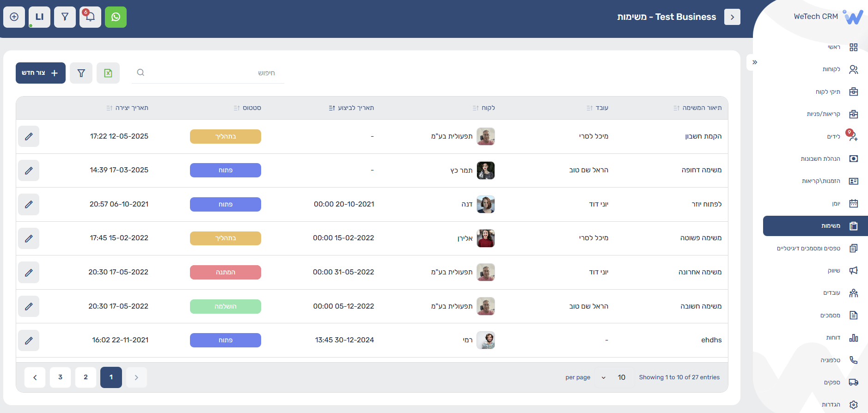This screenshot has width=868, height=413.
Task: Sort by the 'תאריך לביצוע' column
Action: 351,108
